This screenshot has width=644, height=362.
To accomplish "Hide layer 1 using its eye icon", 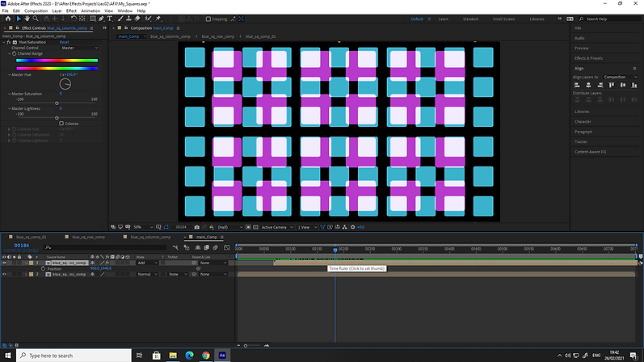I will (4, 263).
